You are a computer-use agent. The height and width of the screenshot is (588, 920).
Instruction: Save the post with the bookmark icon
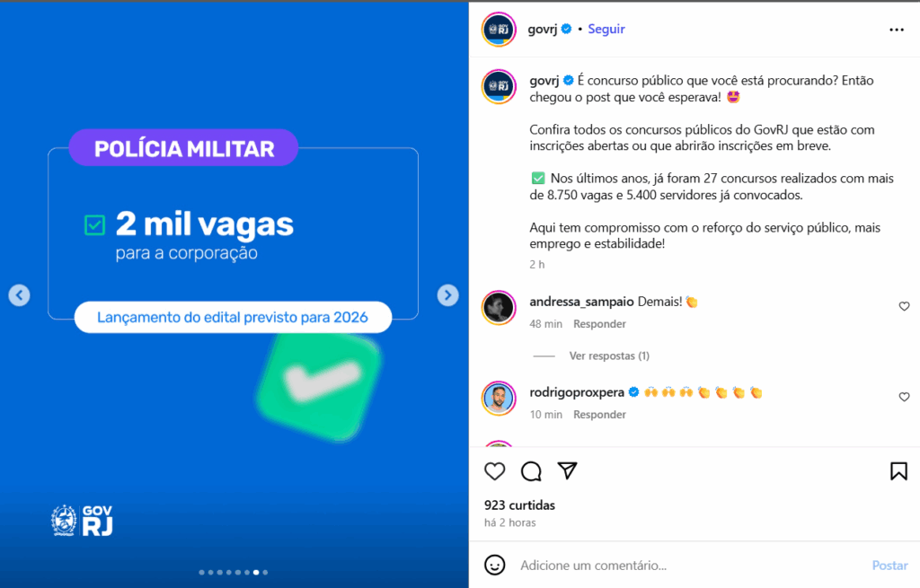(898, 471)
